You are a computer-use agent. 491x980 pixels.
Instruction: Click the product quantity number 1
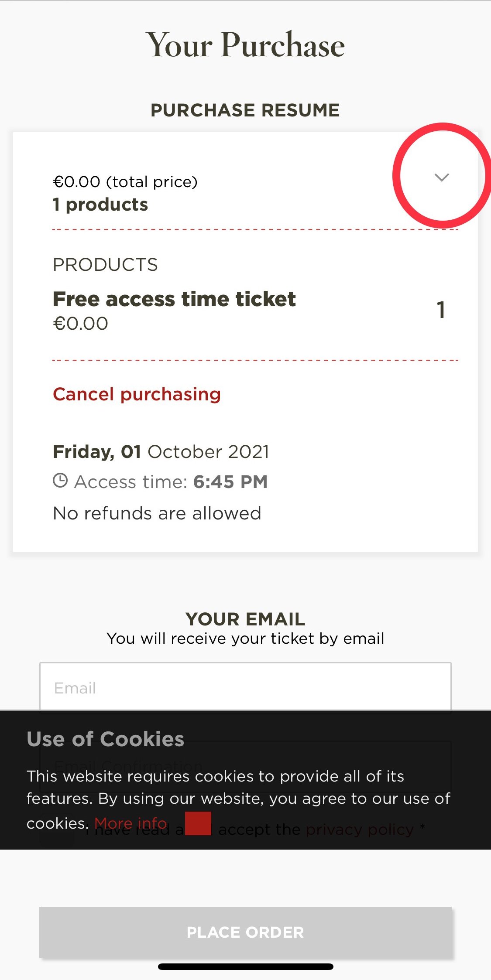tap(441, 310)
